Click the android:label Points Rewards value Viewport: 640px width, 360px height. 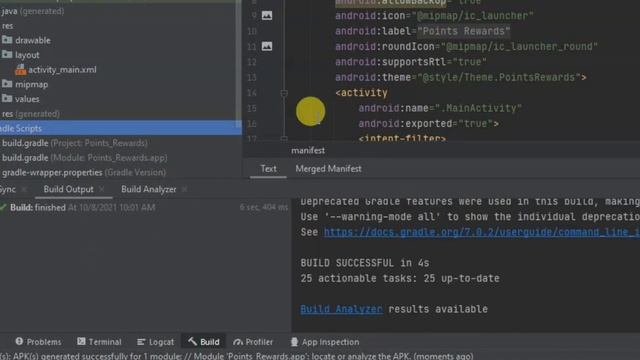464,31
